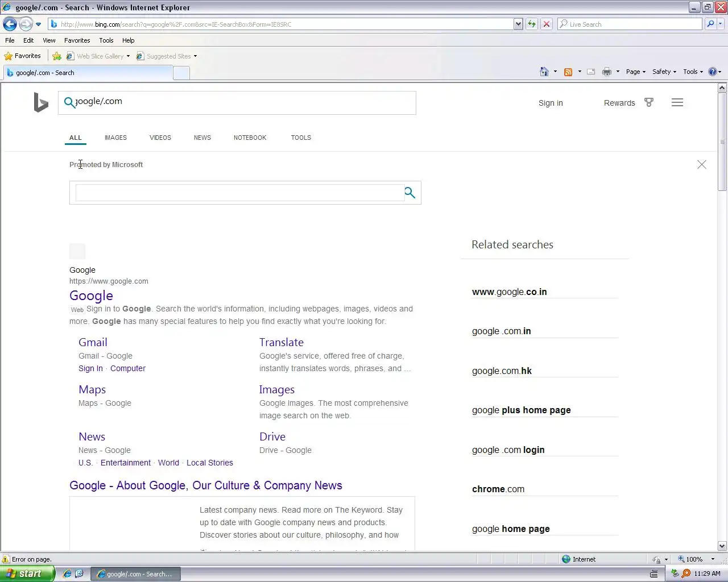
Task: Switch to the VIDEOS search tab
Action: tap(160, 138)
